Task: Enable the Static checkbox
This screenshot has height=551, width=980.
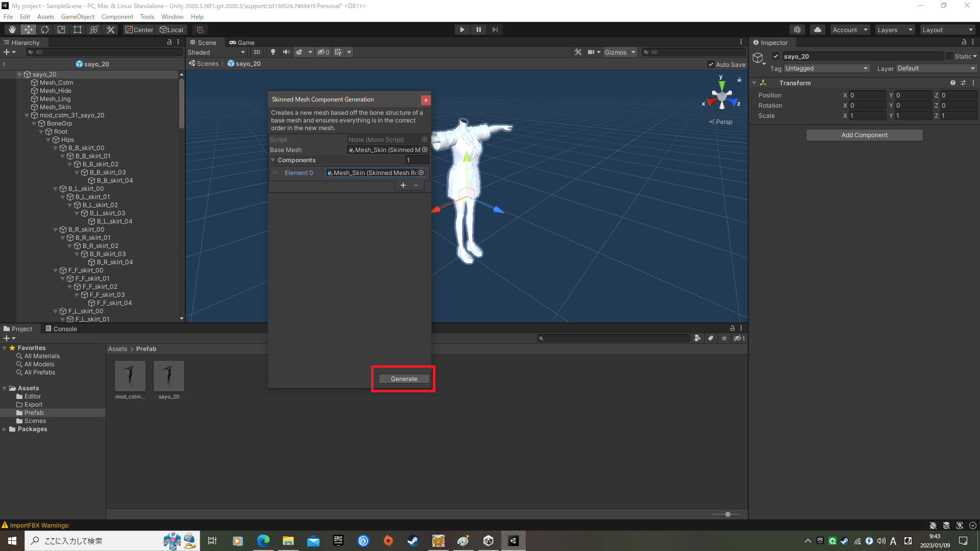Action: [x=949, y=56]
